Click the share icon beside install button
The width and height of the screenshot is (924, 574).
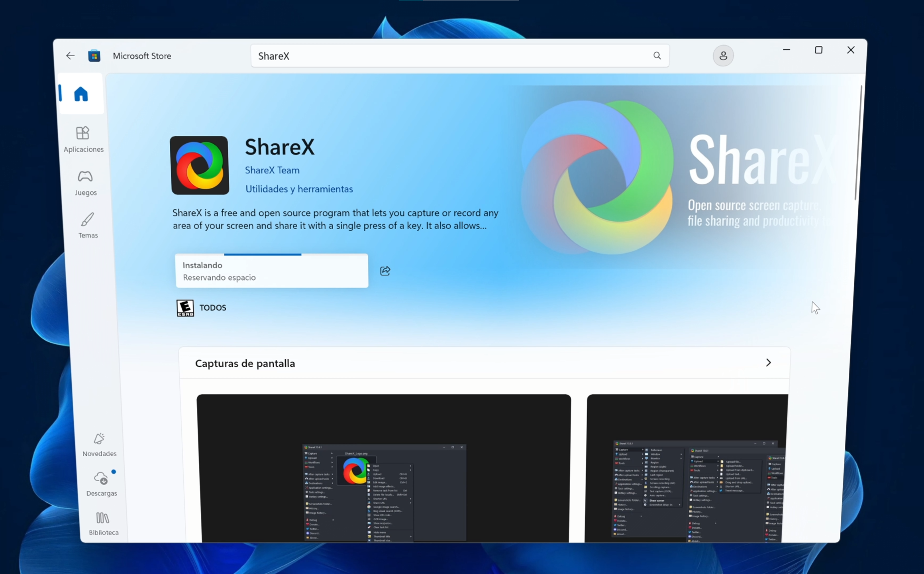tap(385, 271)
